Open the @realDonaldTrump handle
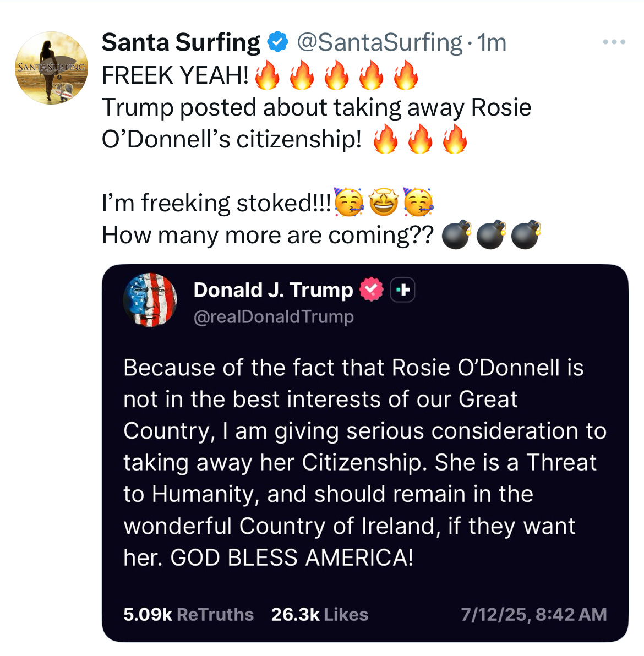This screenshot has height=656, width=644. 274,316
